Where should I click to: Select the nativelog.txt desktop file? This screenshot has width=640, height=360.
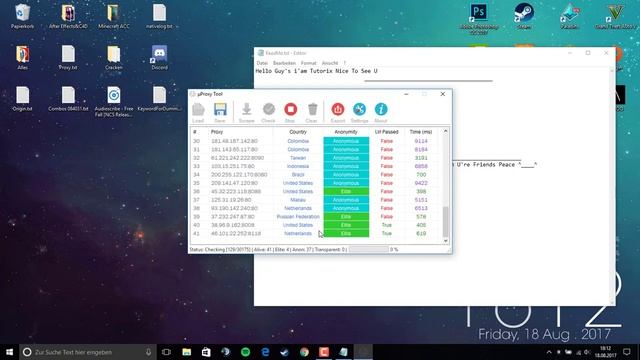point(159,16)
